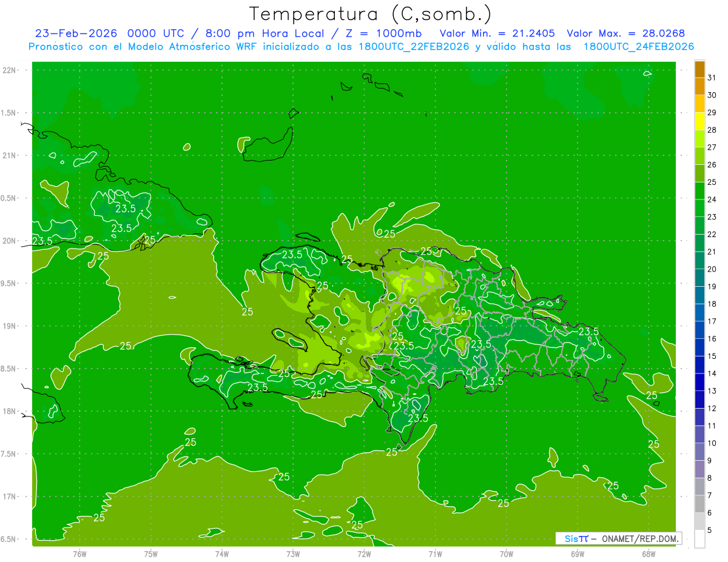Click legend color band between 30 and 31
The width and height of the screenshot is (728, 562).
click(x=699, y=86)
